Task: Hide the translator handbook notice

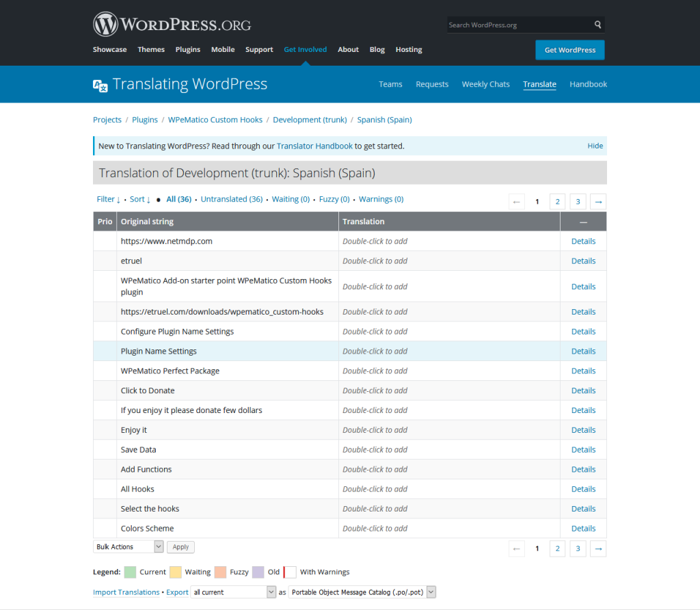Action: click(x=595, y=146)
